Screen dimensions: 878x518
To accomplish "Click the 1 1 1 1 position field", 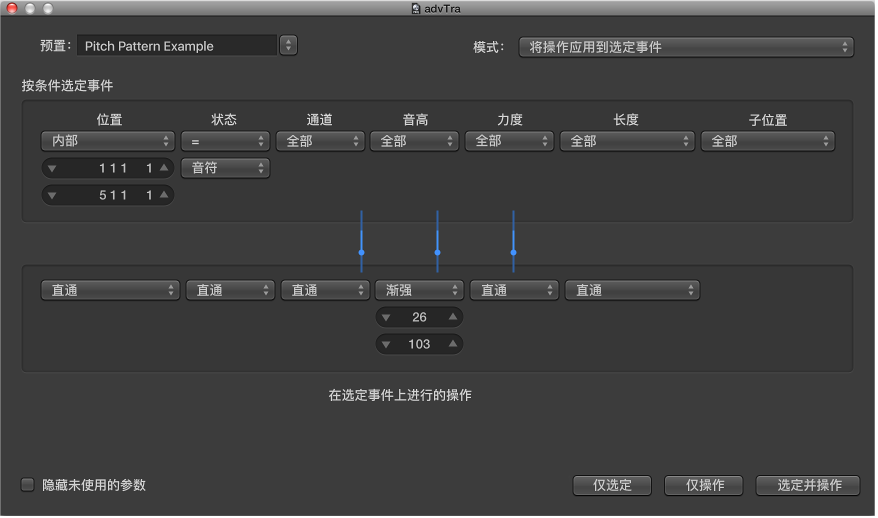I will [108, 168].
